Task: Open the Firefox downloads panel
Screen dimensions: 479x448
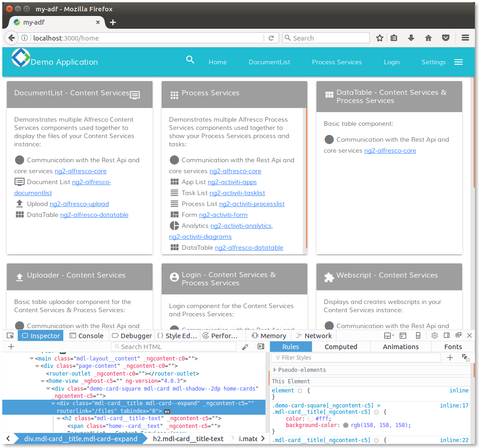Action: click(411, 38)
